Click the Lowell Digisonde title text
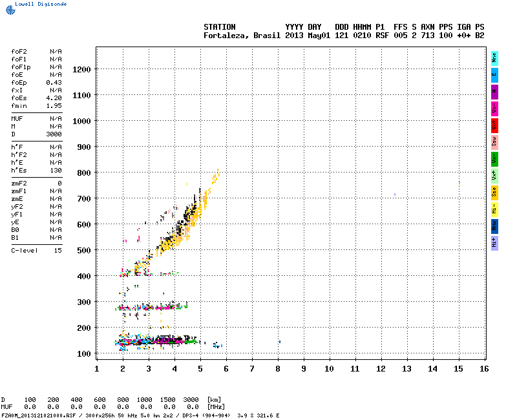Screen dimensions: 517x420 point(41,4)
